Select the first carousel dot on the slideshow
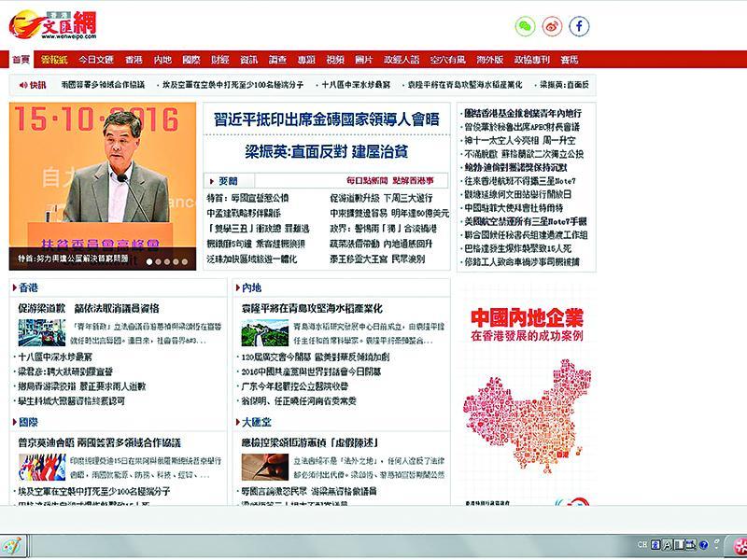 click(x=149, y=262)
